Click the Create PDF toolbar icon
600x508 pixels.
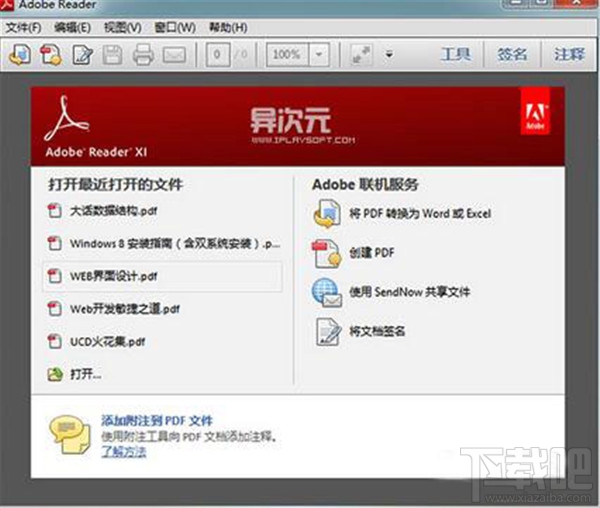click(x=51, y=55)
